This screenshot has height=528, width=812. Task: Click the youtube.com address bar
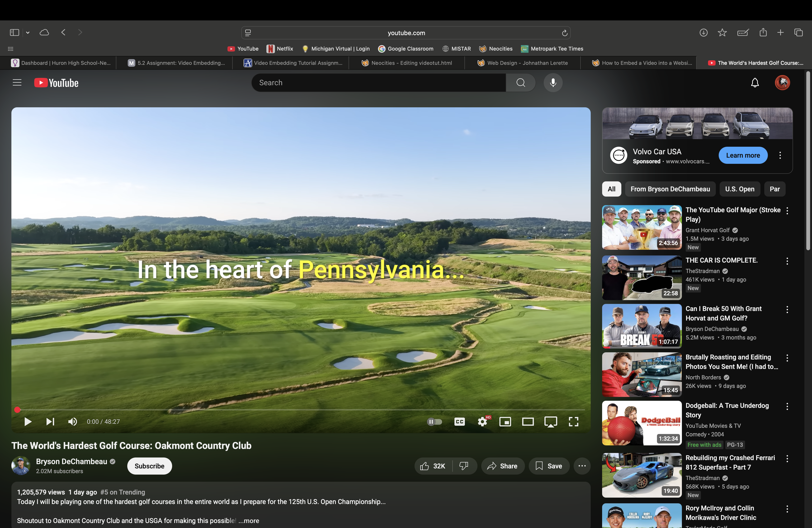click(406, 33)
